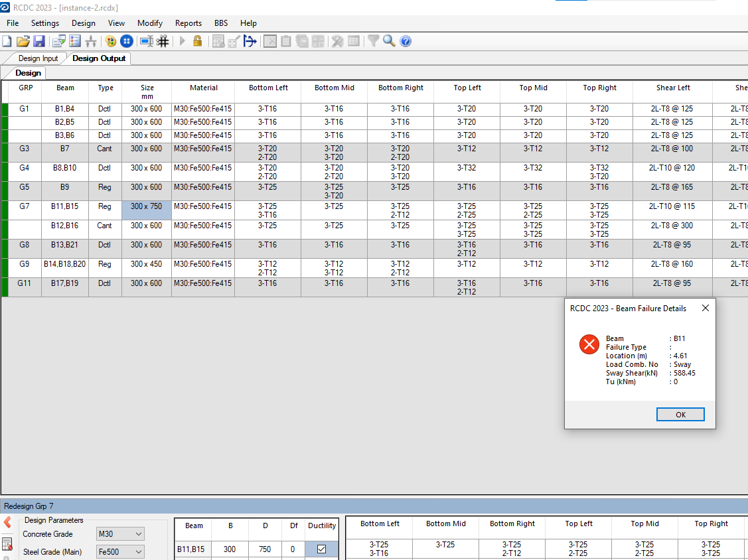Expand the Concrete Grade dropdown
Image resolution: width=748 pixels, height=560 pixels.
[120, 534]
